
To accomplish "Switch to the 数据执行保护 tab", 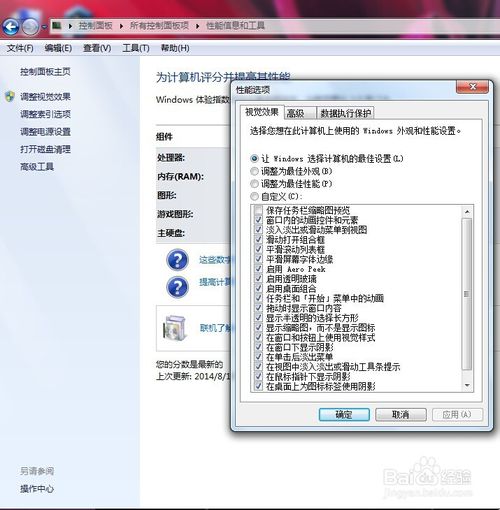I will click(346, 113).
